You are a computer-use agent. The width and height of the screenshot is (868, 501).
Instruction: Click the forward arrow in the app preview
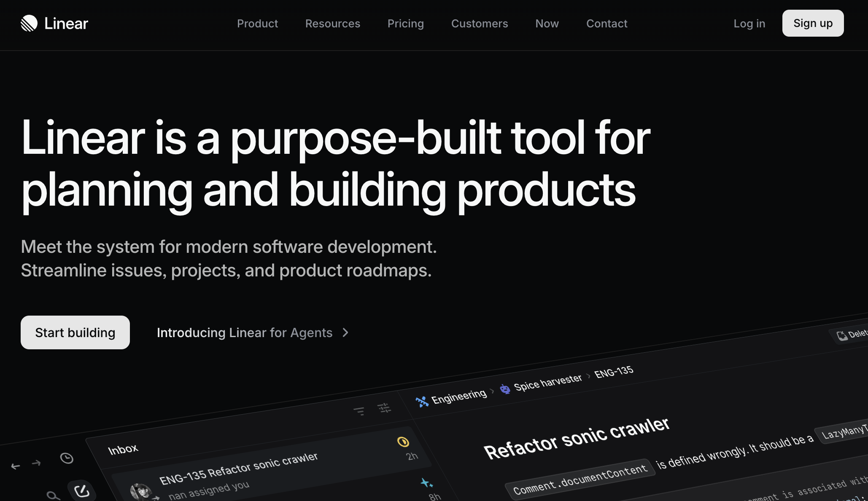coord(36,463)
